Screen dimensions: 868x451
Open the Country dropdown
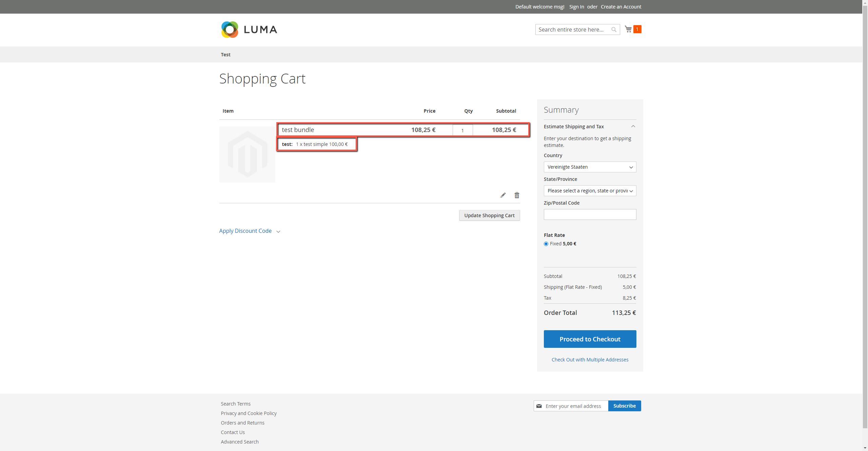(x=590, y=167)
